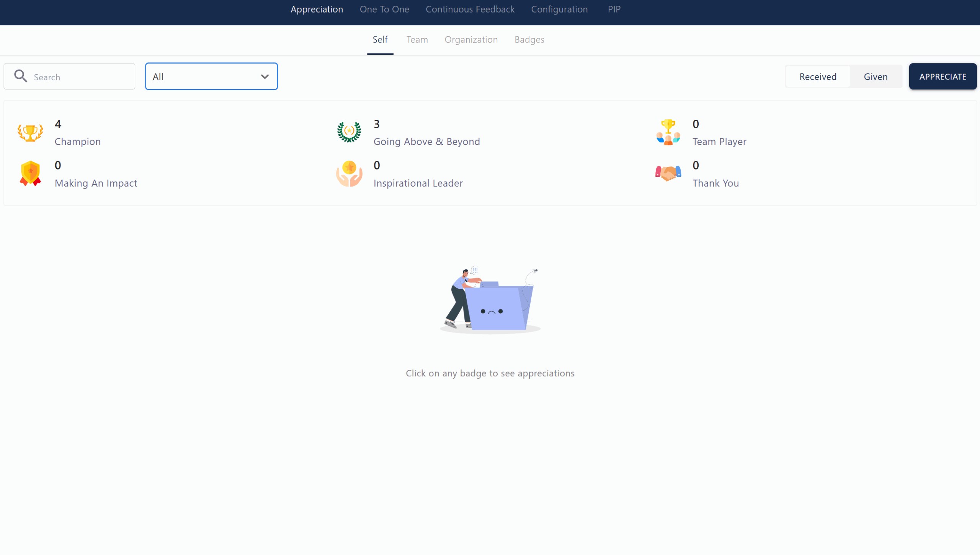Click the Team Player label

click(719, 142)
